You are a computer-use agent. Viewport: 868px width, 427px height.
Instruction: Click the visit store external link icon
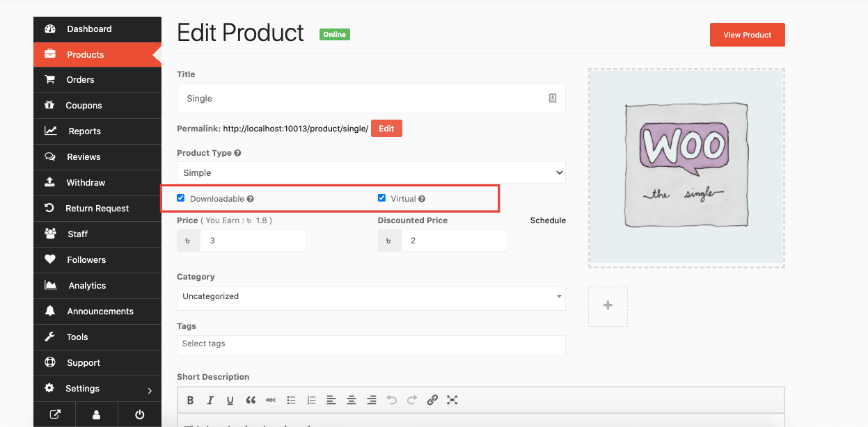(x=55, y=414)
